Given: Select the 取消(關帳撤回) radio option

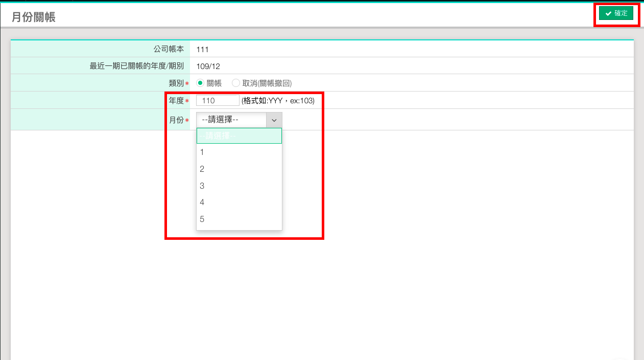Looking at the screenshot, I should [x=236, y=83].
